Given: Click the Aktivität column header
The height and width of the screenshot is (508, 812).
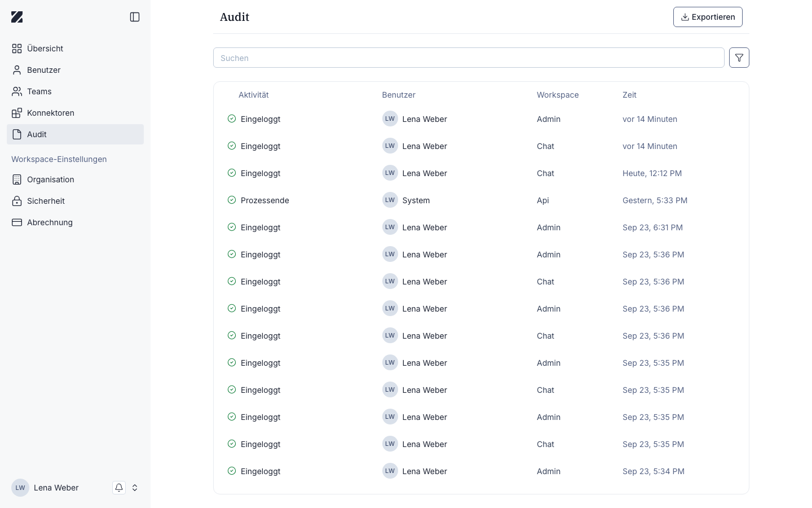Looking at the screenshot, I should [x=254, y=95].
